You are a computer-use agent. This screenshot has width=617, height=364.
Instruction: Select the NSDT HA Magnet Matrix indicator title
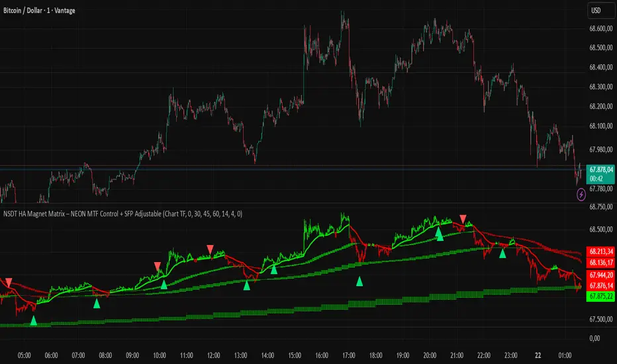coord(122,214)
